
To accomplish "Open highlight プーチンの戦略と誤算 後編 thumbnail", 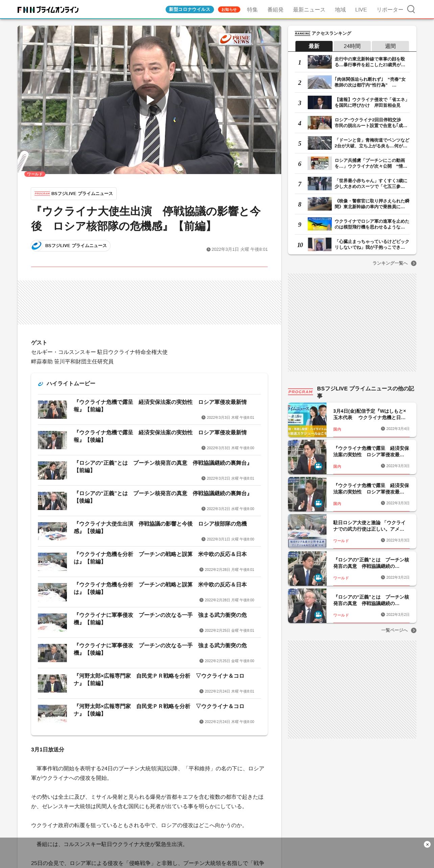I will tap(52, 592).
